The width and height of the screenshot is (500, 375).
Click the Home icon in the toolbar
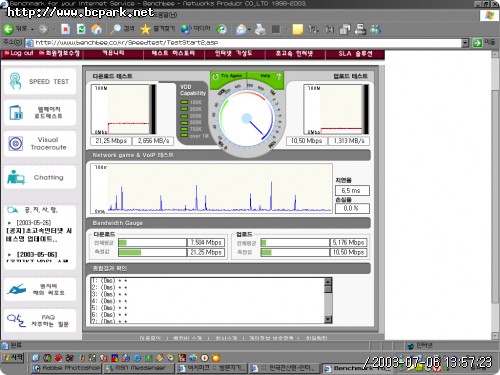pos(96,29)
